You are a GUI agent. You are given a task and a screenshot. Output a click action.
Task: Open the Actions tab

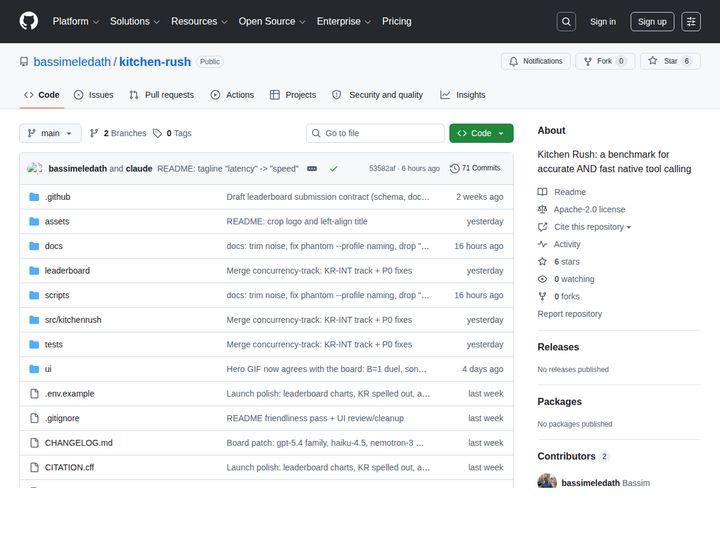(232, 95)
